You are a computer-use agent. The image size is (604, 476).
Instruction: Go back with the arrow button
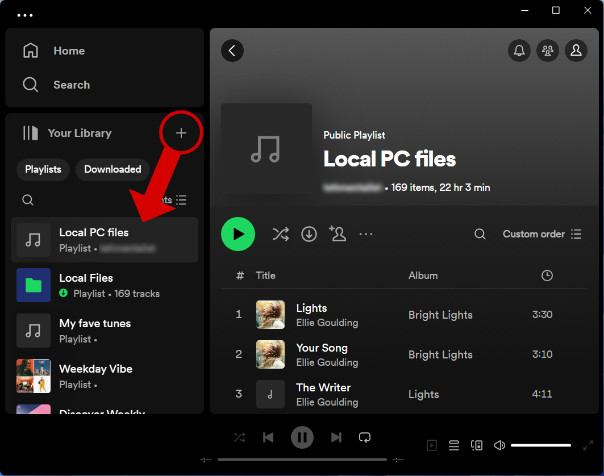232,50
